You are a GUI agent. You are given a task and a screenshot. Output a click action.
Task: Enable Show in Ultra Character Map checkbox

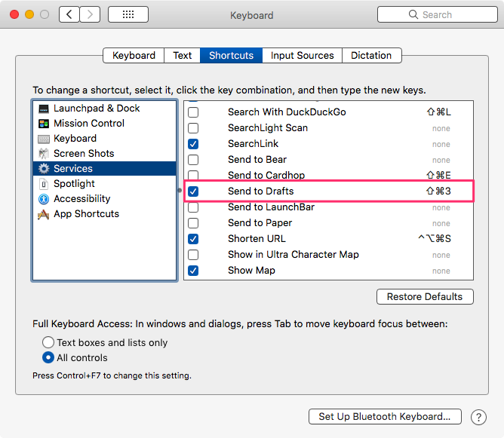click(193, 255)
